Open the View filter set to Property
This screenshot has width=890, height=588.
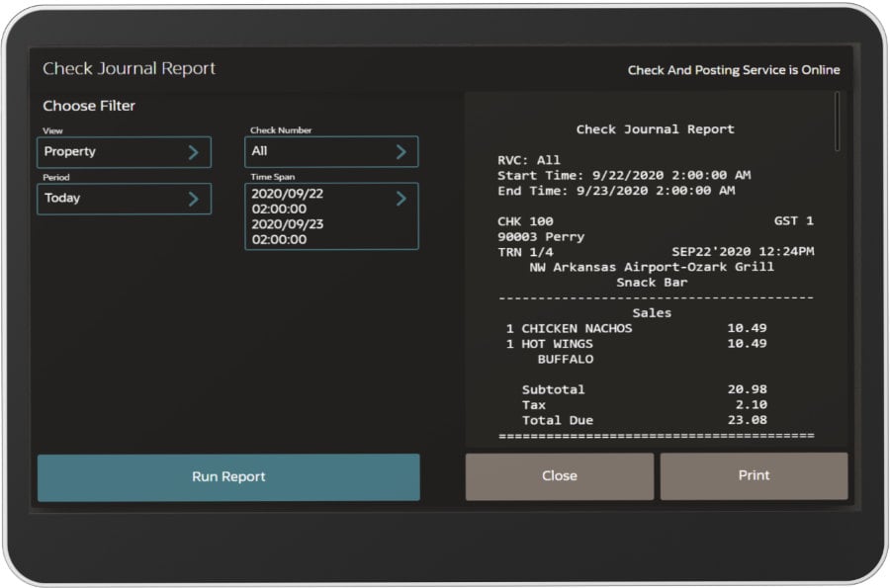point(124,152)
